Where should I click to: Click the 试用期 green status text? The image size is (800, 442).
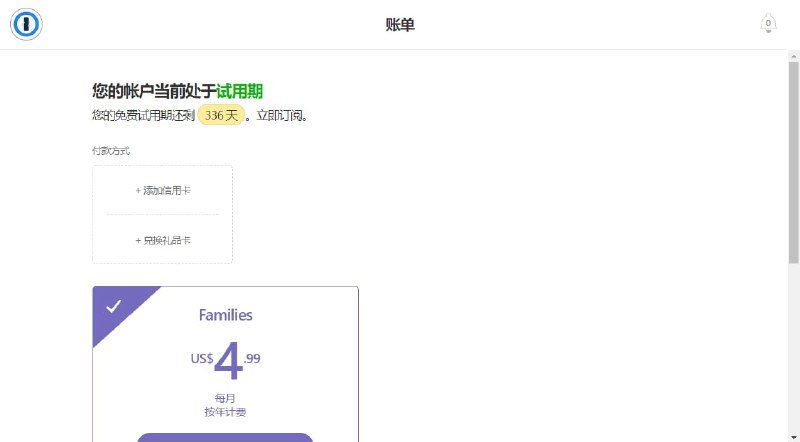point(239,91)
